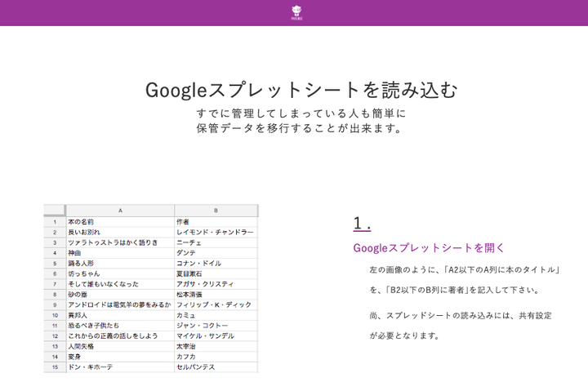This screenshot has height=391, width=588.
Task: Click cell 'ニーチェ'
Action: click(x=216, y=242)
